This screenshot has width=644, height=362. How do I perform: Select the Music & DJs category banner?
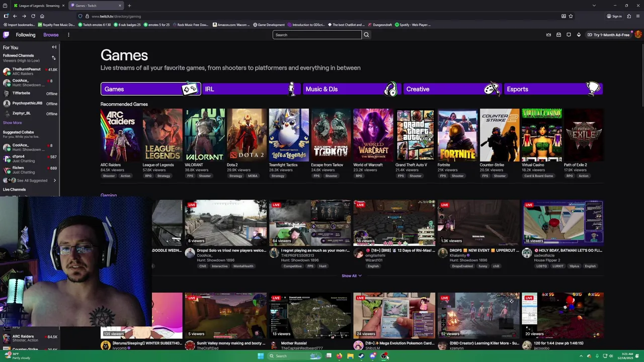(x=351, y=89)
